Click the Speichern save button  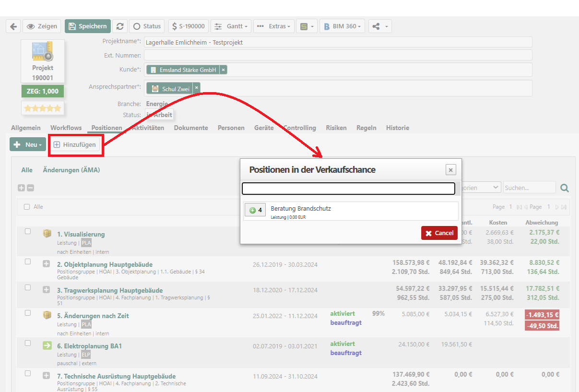click(x=88, y=26)
